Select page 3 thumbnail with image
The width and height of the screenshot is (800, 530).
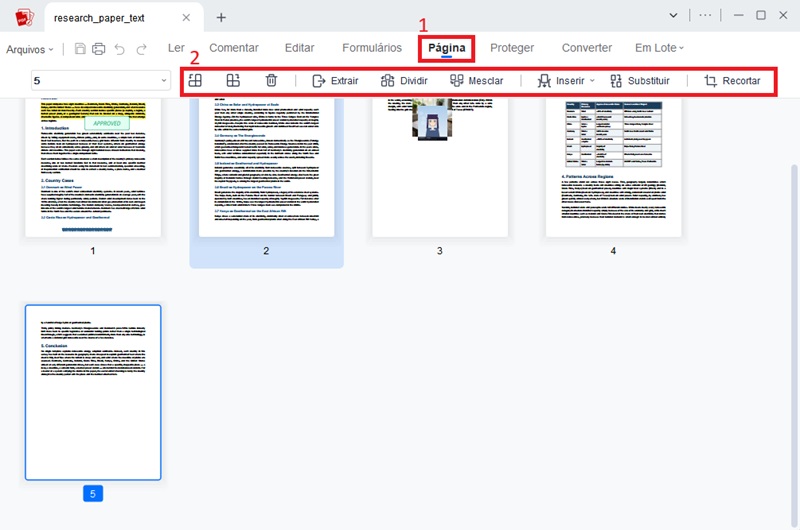click(x=440, y=167)
